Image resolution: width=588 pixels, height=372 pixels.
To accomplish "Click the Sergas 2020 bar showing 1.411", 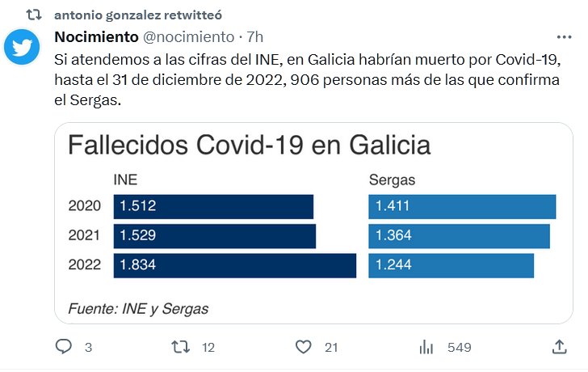I will pos(462,206).
